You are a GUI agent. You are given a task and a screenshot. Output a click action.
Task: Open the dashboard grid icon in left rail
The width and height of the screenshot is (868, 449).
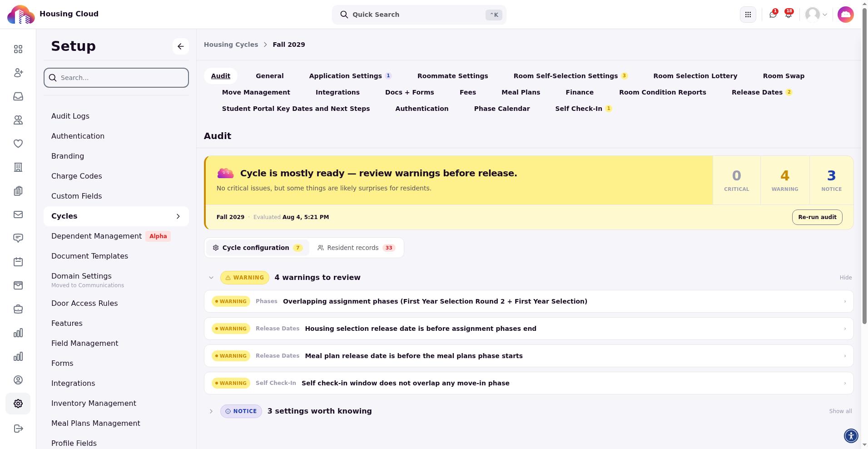18,49
